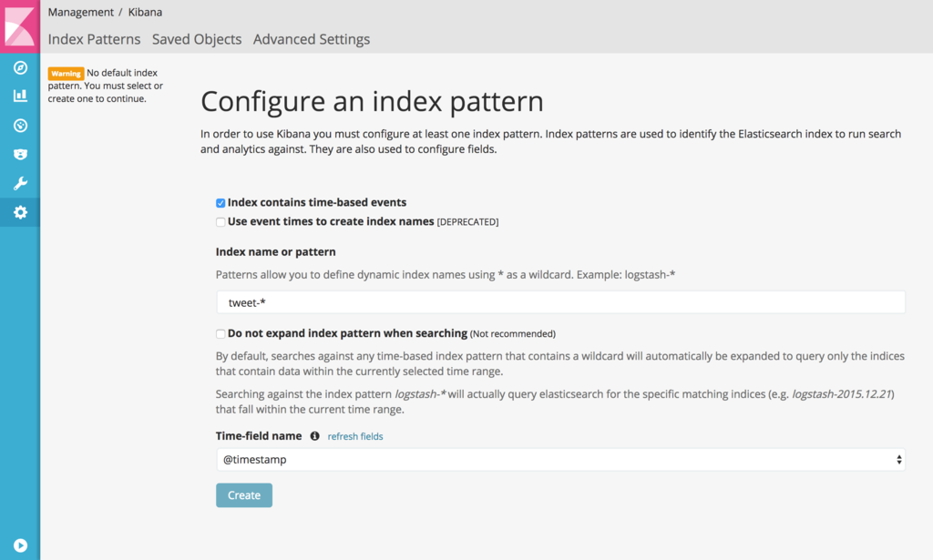Click the refresh fields link
Screen dimensions: 933x560
[355, 437]
